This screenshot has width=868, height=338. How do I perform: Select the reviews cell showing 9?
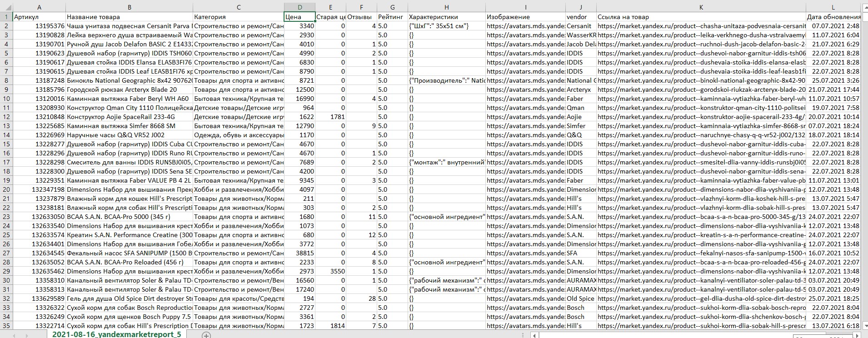(x=361, y=126)
